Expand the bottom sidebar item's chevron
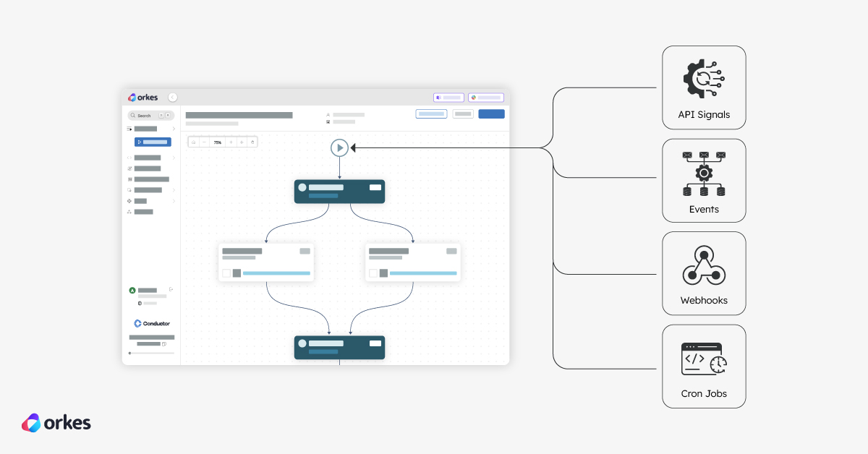Viewport: 868px width, 454px height. tap(174, 200)
